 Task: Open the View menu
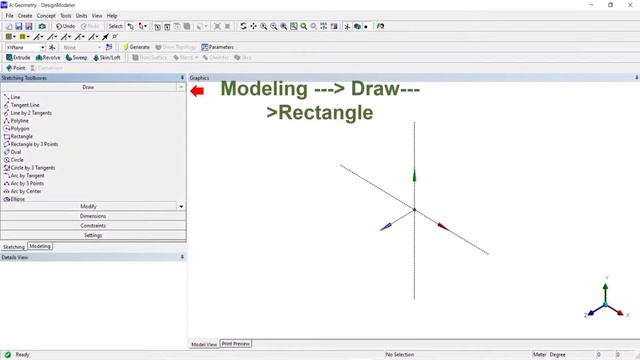(x=97, y=16)
